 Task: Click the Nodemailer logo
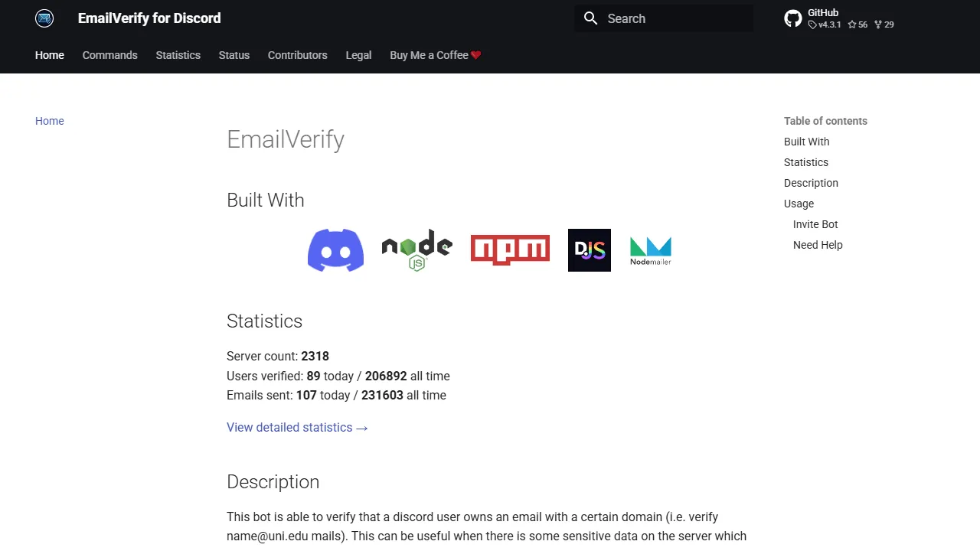pyautogui.click(x=650, y=250)
